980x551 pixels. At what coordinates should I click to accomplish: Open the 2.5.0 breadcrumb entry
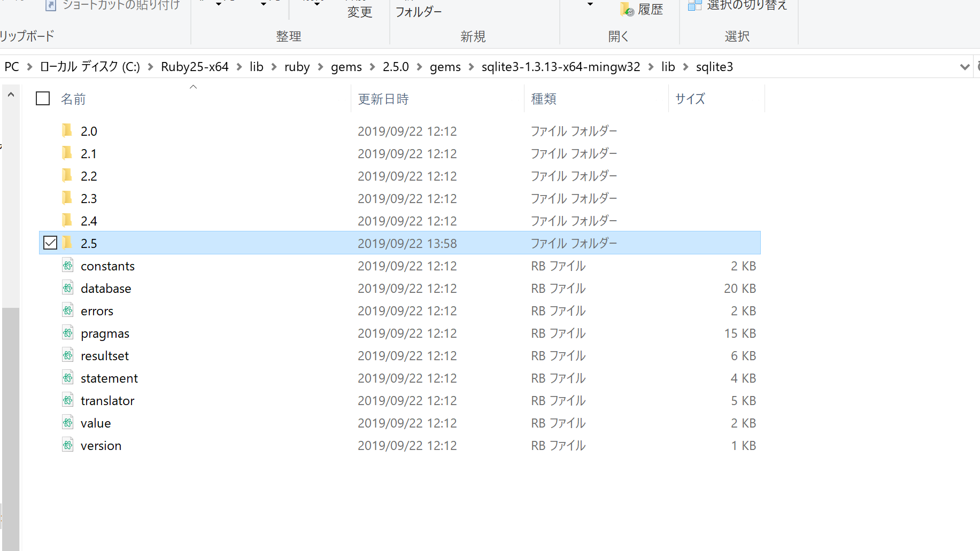tap(396, 67)
